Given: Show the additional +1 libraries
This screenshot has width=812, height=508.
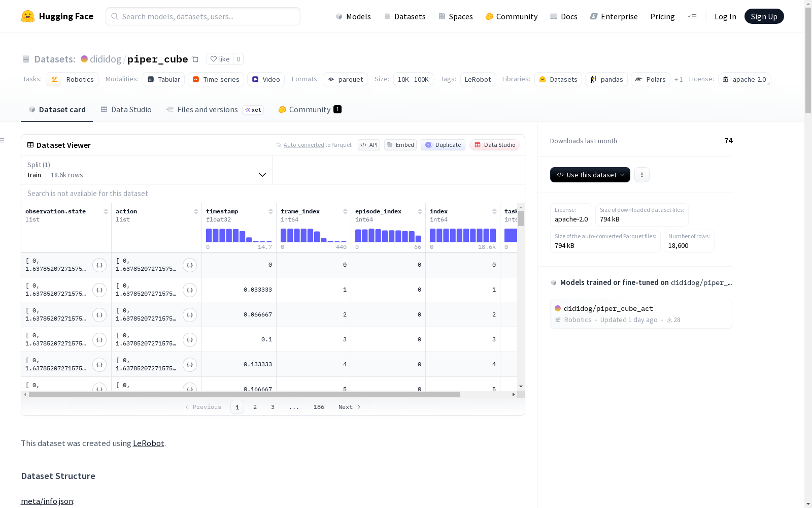Looking at the screenshot, I should coord(679,80).
